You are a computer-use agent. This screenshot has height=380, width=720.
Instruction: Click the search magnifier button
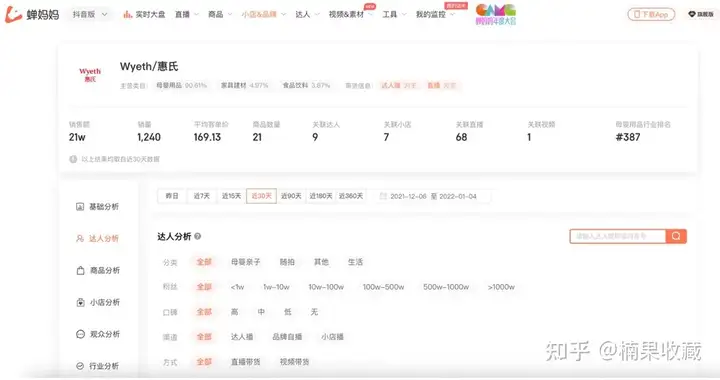pos(676,236)
